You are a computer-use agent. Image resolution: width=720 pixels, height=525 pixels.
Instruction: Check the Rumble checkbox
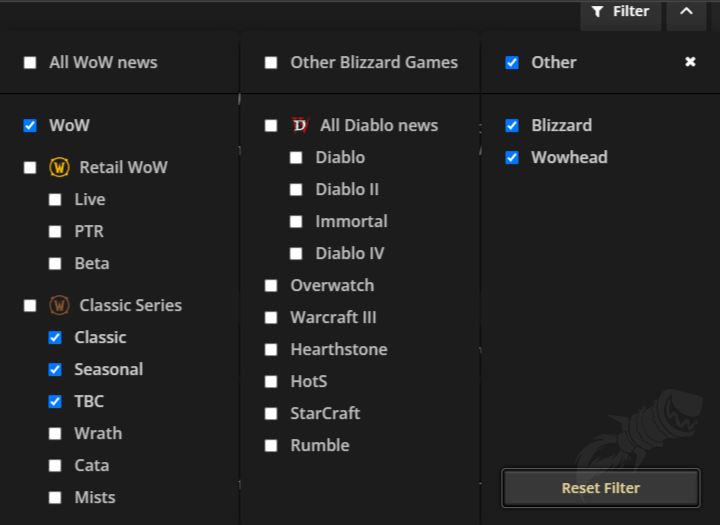pos(271,446)
